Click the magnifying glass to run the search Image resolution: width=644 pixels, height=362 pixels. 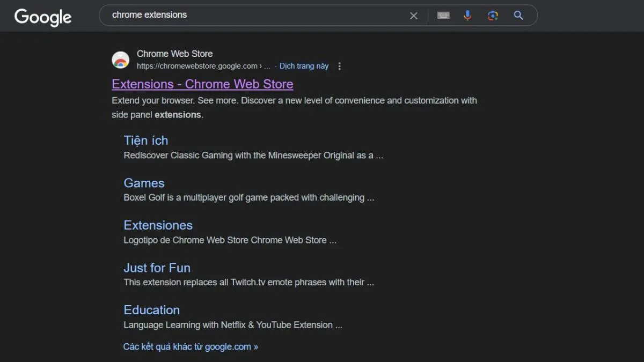click(x=517, y=15)
